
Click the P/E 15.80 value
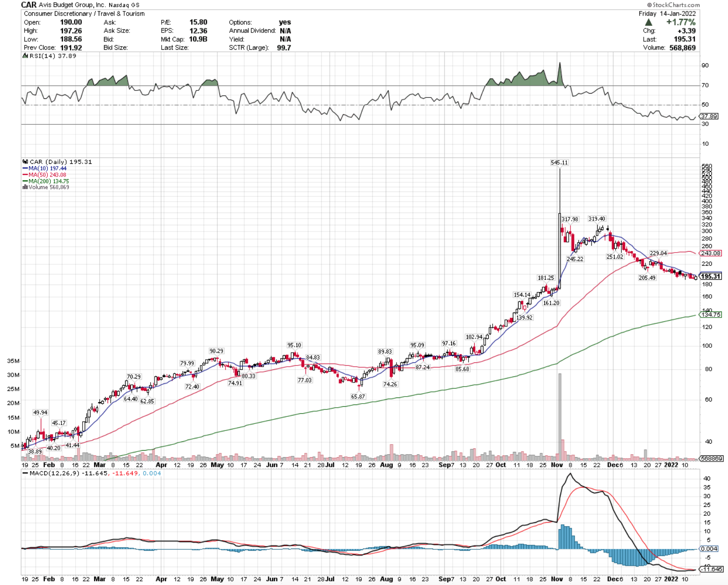(x=198, y=22)
